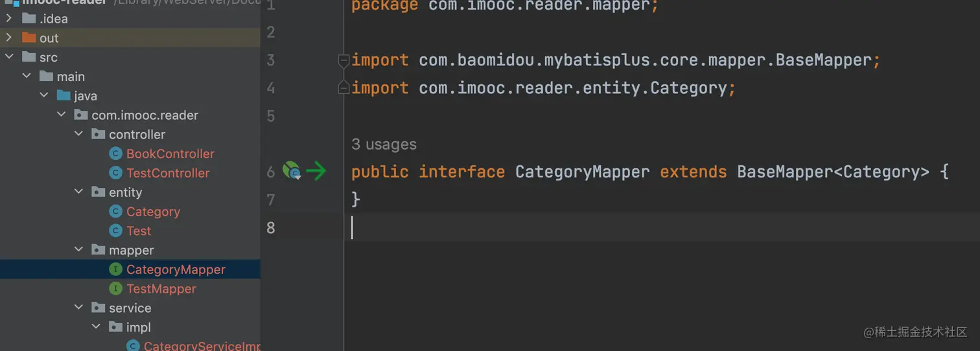Screen dimensions: 980x351
Task: Expand the .idea folder
Action: coord(9,19)
